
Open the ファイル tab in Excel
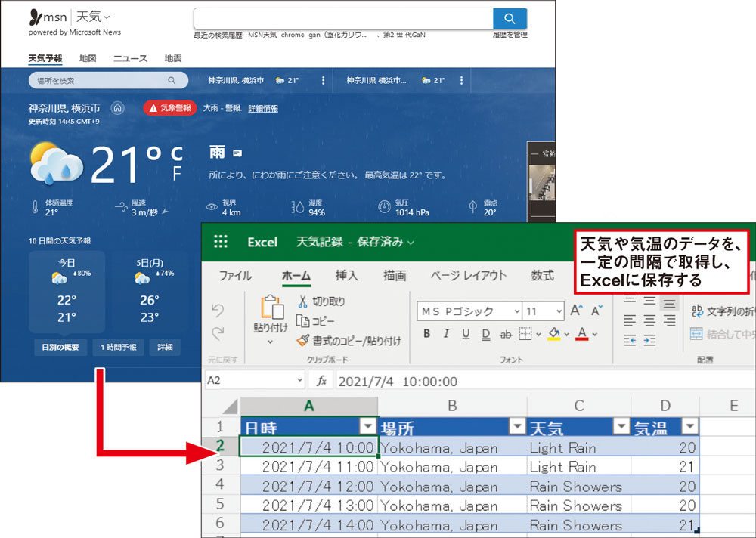point(235,276)
